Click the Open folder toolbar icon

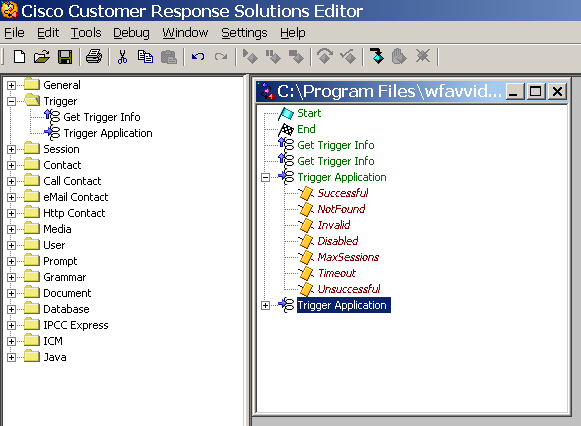42,57
